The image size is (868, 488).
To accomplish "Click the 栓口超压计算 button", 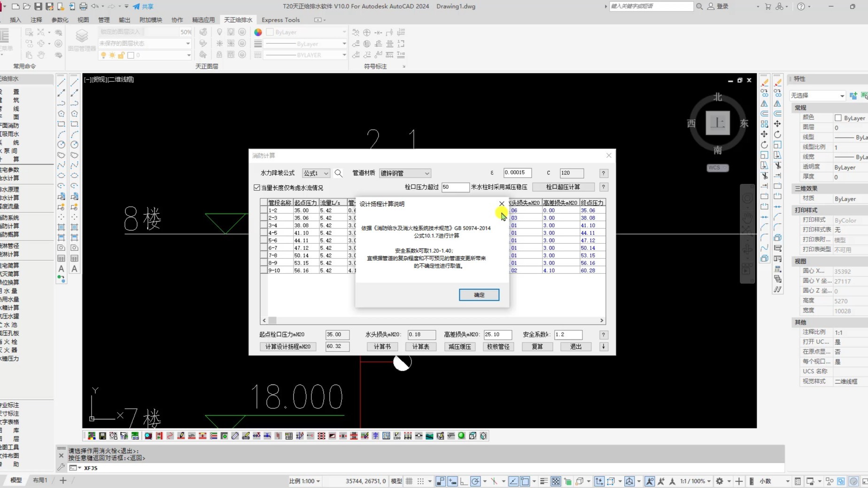I will point(563,187).
